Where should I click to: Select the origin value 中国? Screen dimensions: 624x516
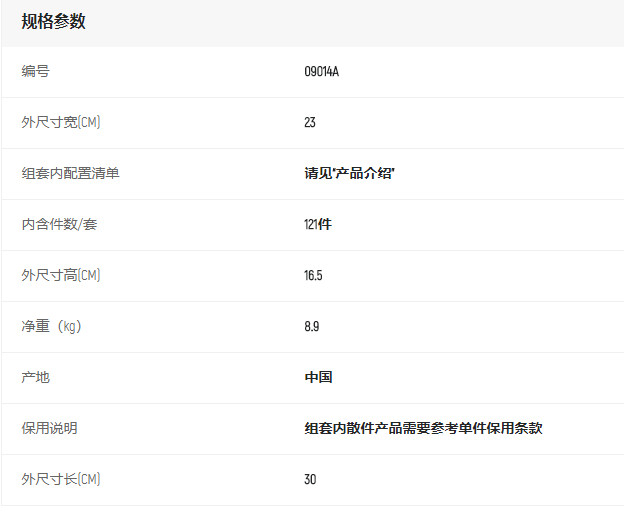[318, 378]
